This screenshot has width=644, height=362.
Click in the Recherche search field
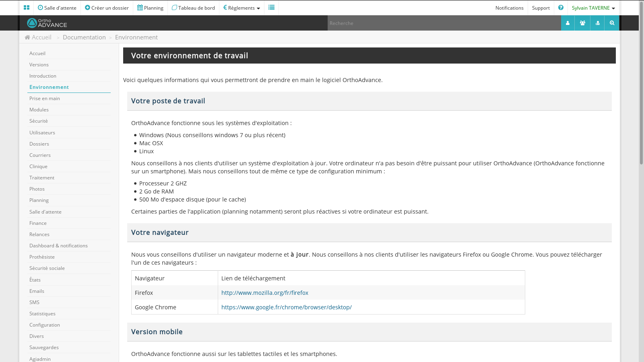(x=444, y=23)
